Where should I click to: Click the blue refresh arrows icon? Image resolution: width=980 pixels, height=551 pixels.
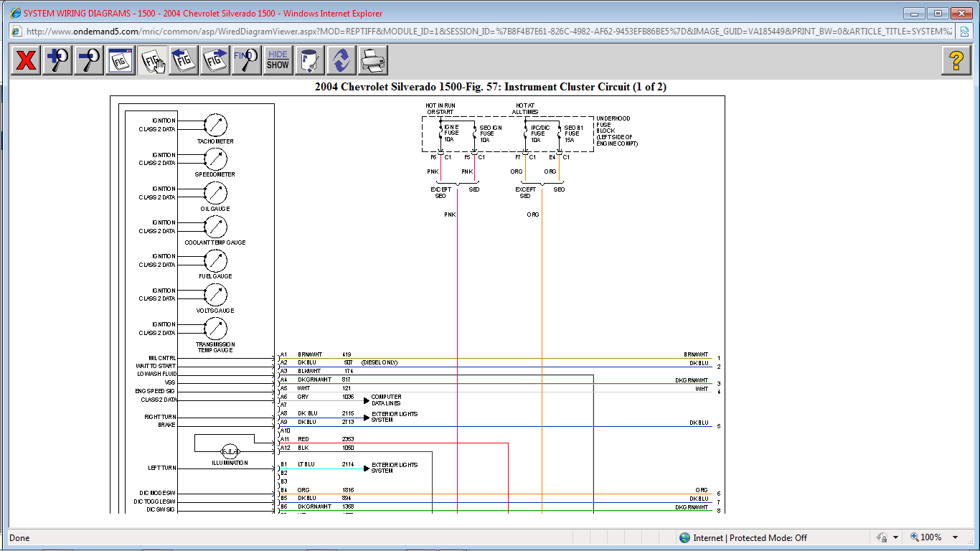point(341,60)
